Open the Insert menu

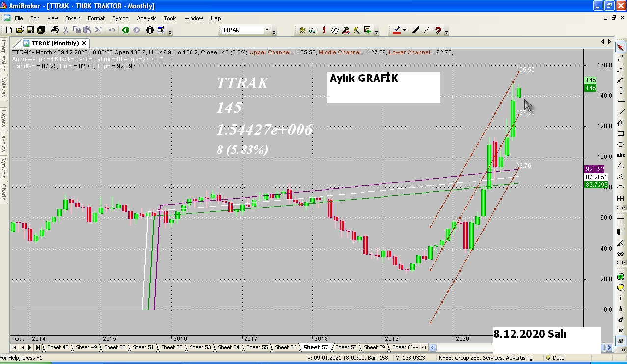(73, 18)
